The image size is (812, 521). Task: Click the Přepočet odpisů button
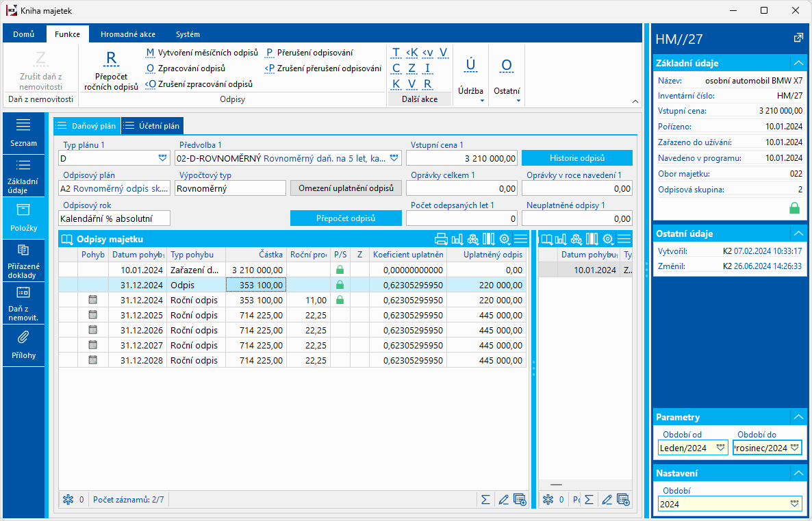346,218
